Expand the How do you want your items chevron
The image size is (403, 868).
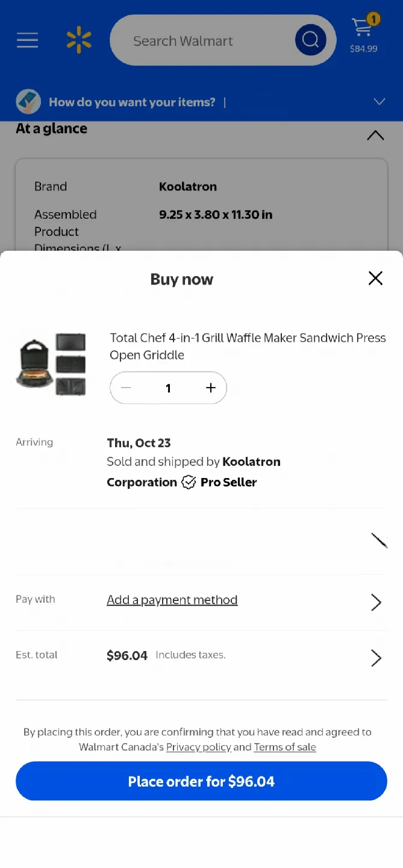point(379,101)
